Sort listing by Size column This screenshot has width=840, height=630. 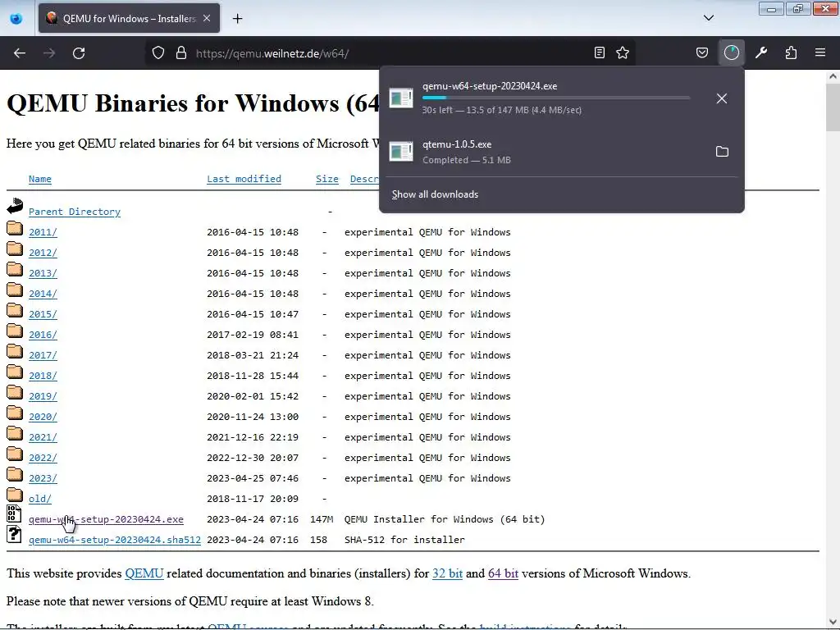pos(327,179)
